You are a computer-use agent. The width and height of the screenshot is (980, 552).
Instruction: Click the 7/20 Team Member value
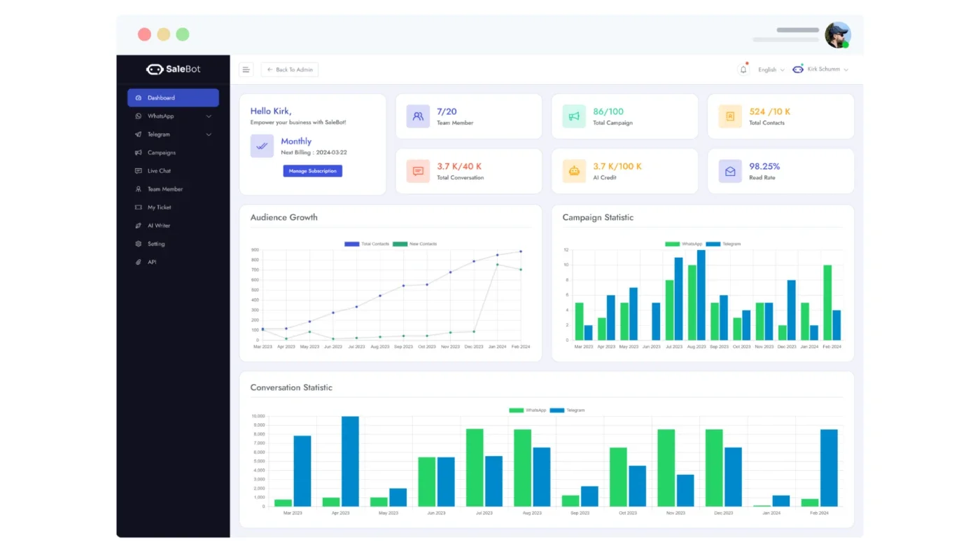[447, 111]
